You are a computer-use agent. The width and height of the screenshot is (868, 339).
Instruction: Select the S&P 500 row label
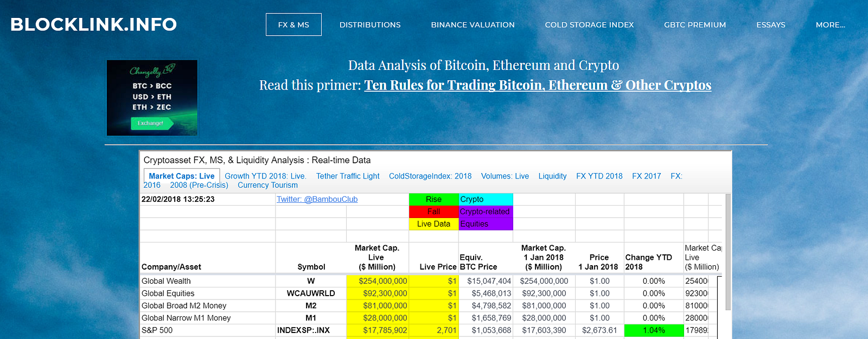click(157, 330)
